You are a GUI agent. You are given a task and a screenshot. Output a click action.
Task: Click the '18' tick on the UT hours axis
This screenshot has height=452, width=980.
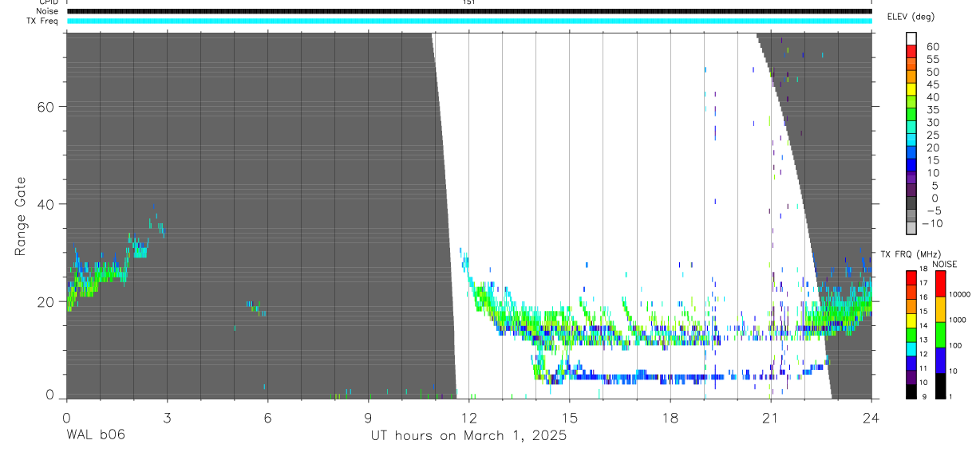tap(670, 417)
